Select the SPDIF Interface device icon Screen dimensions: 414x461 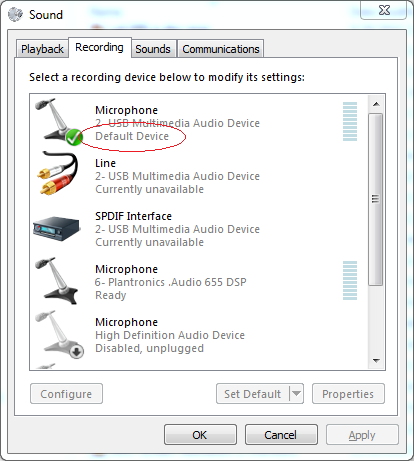click(57, 228)
